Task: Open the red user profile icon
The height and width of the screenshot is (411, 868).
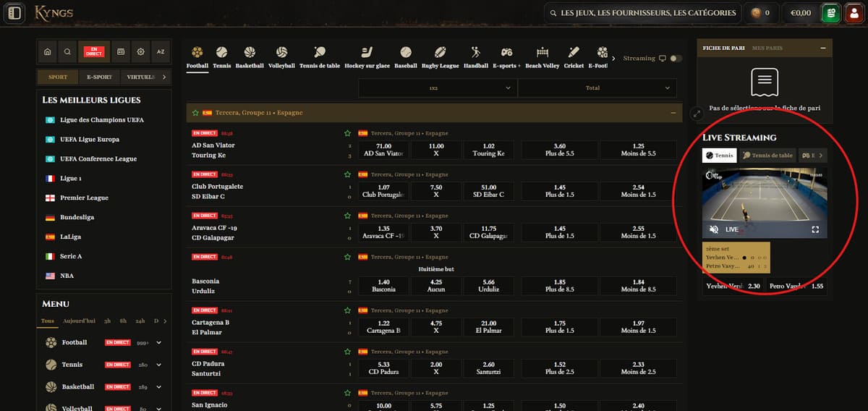Action: pos(854,12)
